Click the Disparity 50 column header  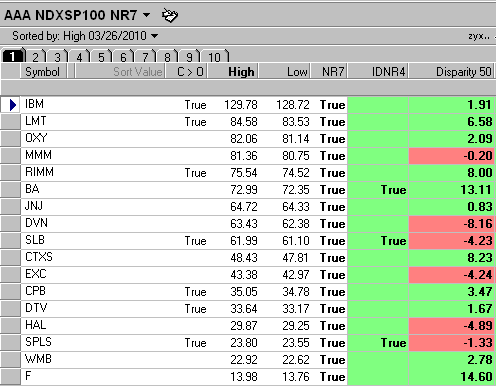coord(452,71)
